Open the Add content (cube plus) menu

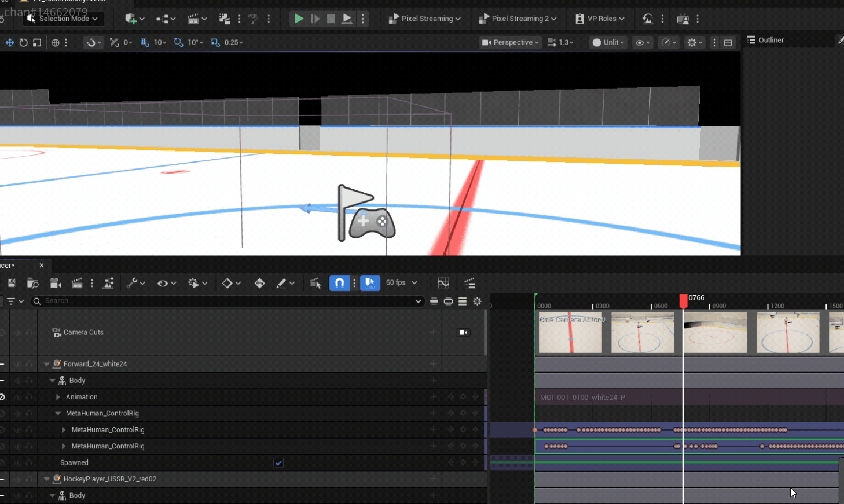134,19
